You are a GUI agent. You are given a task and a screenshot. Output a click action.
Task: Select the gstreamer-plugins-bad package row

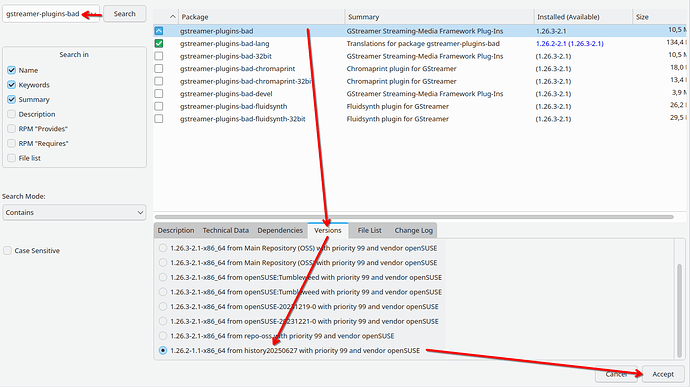[420, 31]
